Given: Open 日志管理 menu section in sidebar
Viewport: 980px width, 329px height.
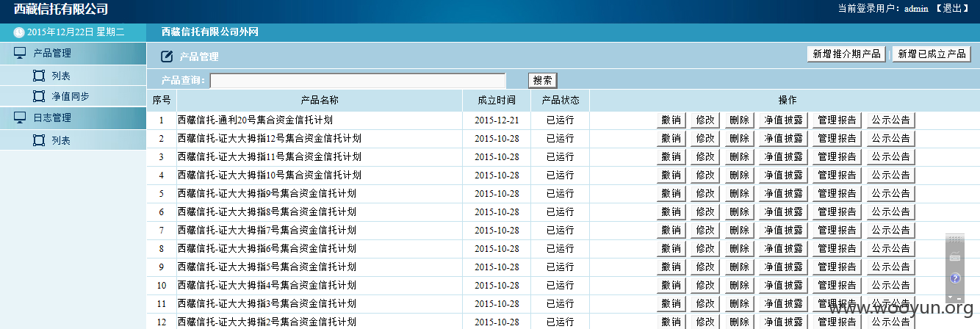Looking at the screenshot, I should (x=73, y=117).
